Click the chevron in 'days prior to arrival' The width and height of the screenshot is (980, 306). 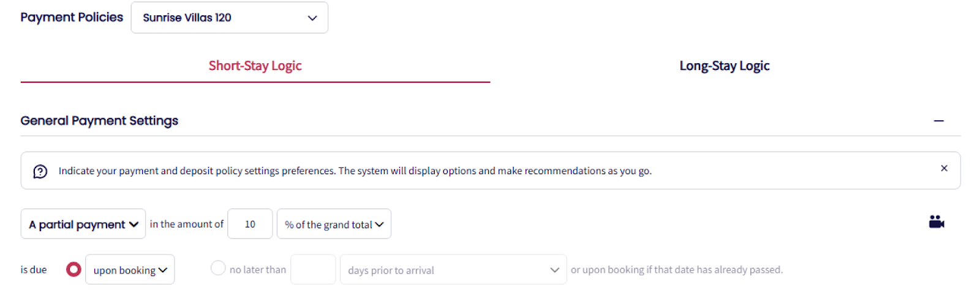(x=554, y=270)
